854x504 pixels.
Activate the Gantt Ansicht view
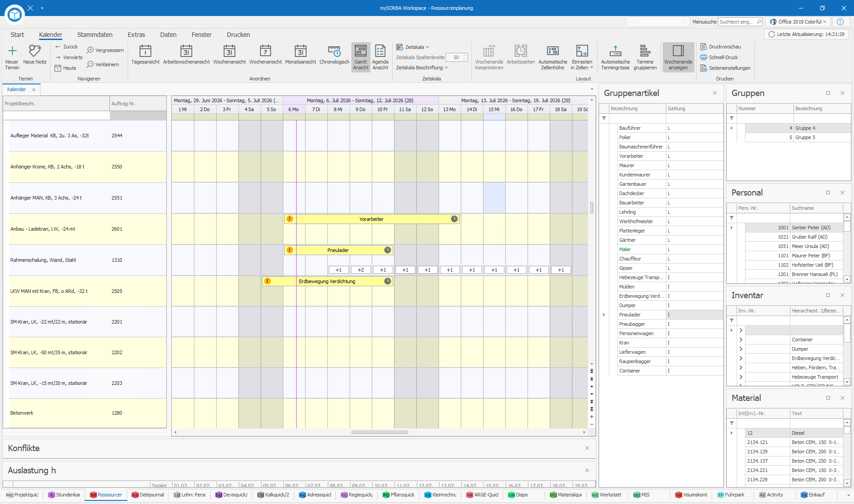[361, 57]
